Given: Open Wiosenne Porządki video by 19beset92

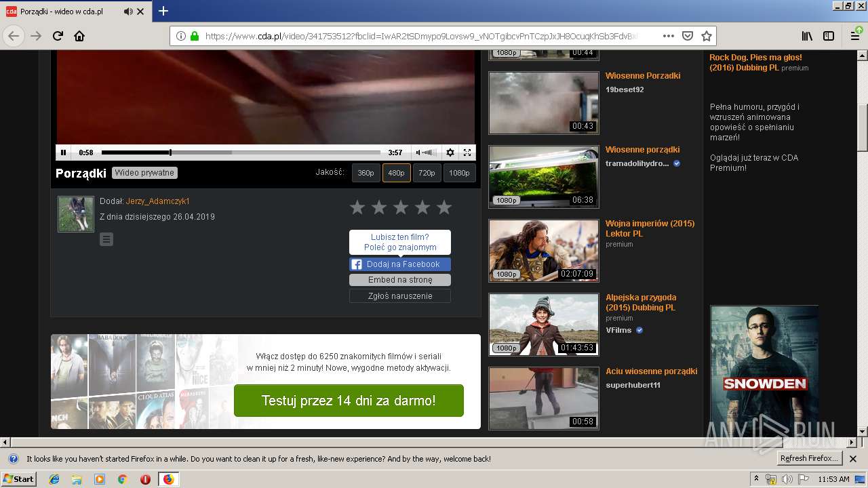Looking at the screenshot, I should click(643, 76).
